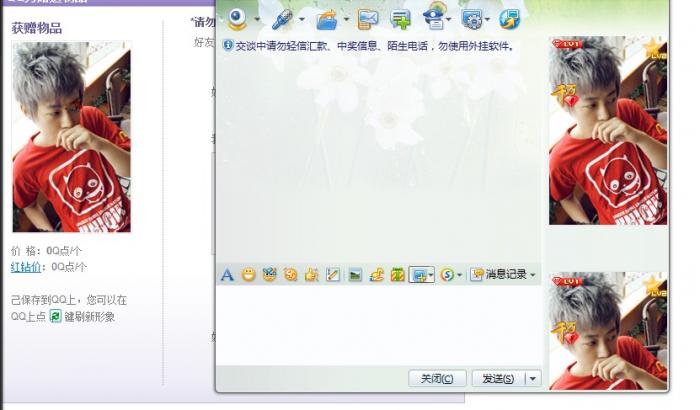Expand the search S icon dropdown arrow
The height and width of the screenshot is (410, 700).
click(x=459, y=275)
